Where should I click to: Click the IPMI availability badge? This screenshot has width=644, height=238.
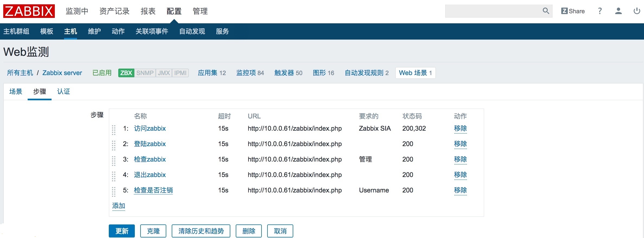(180, 73)
